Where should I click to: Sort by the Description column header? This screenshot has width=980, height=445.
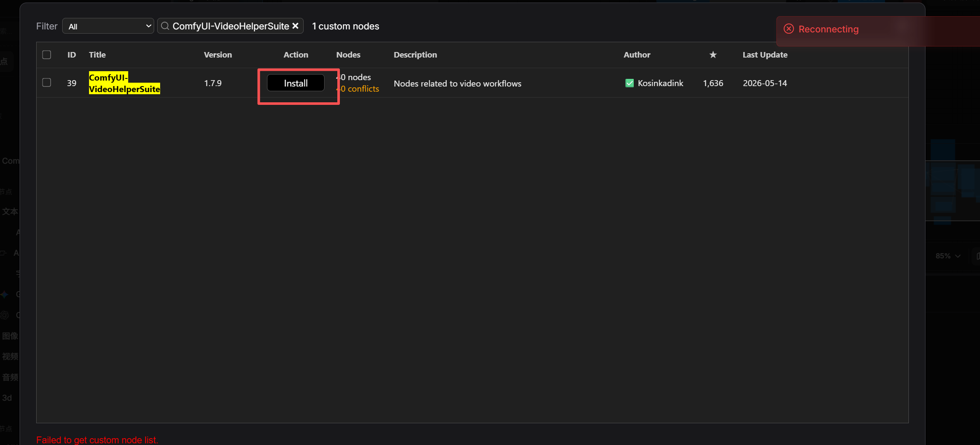point(415,55)
